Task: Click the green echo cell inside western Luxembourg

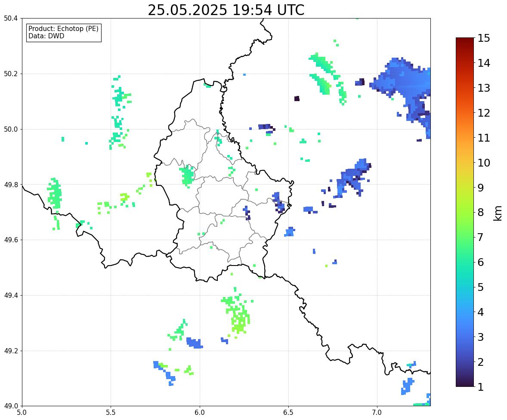Action: click(187, 175)
